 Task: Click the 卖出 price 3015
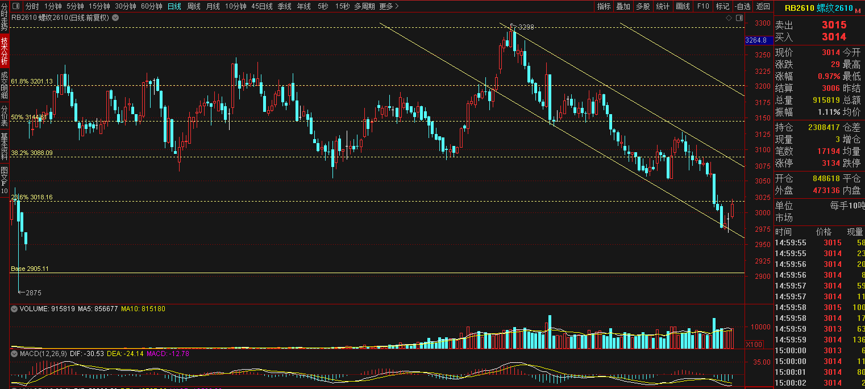834,25
